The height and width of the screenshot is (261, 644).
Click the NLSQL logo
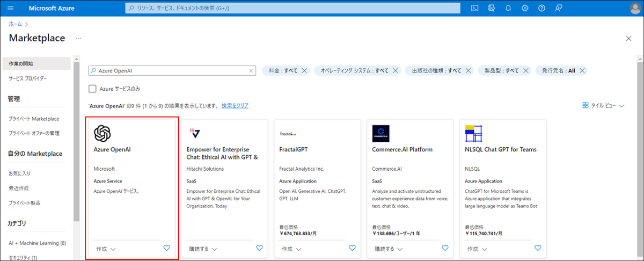coord(474,134)
